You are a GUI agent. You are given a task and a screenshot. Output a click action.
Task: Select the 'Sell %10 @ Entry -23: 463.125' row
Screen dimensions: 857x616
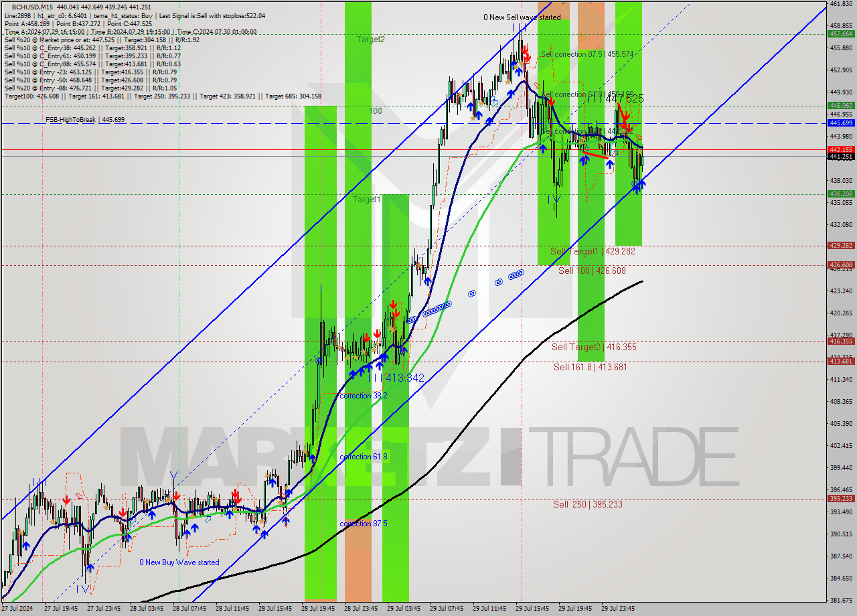click(90, 72)
